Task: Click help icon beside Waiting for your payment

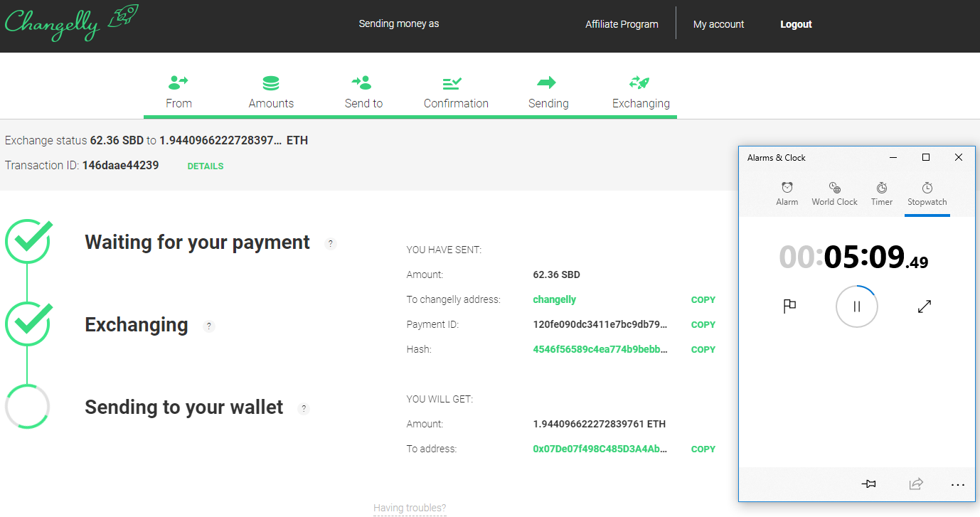Action: click(x=330, y=243)
